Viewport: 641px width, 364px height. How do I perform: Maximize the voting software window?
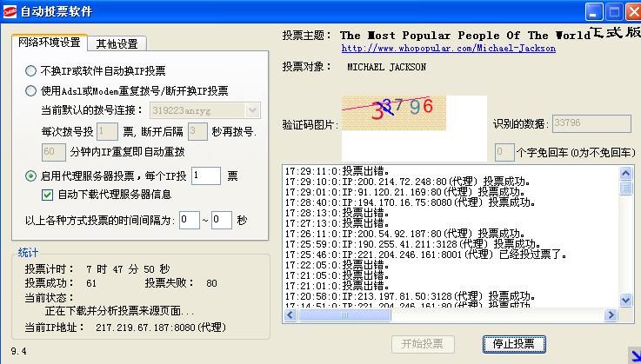(x=612, y=10)
